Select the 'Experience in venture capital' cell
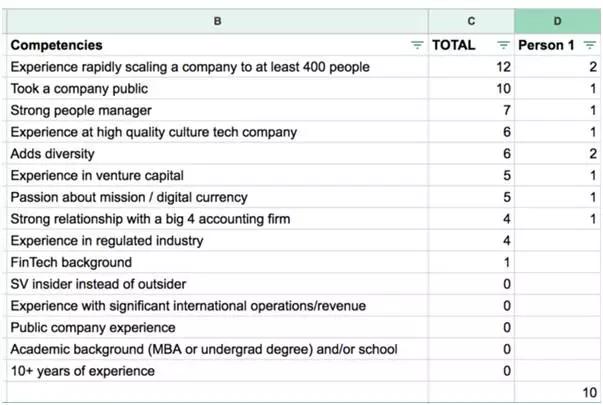Viewport: 603px width, 405px height. pyautogui.click(x=96, y=176)
